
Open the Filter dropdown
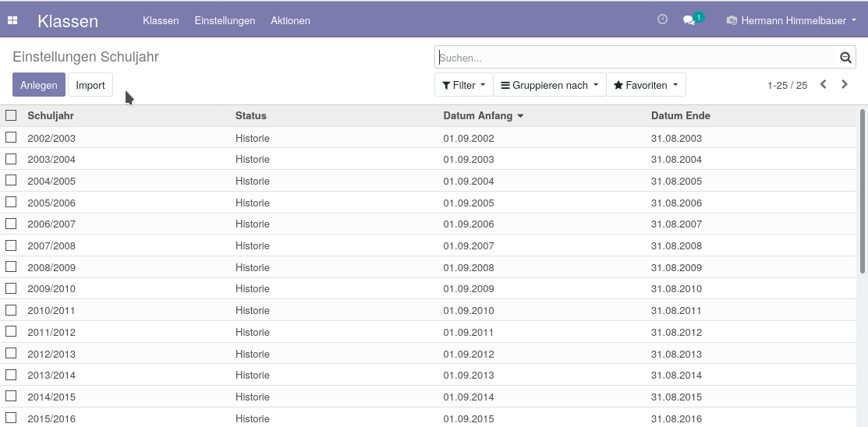[x=464, y=85]
